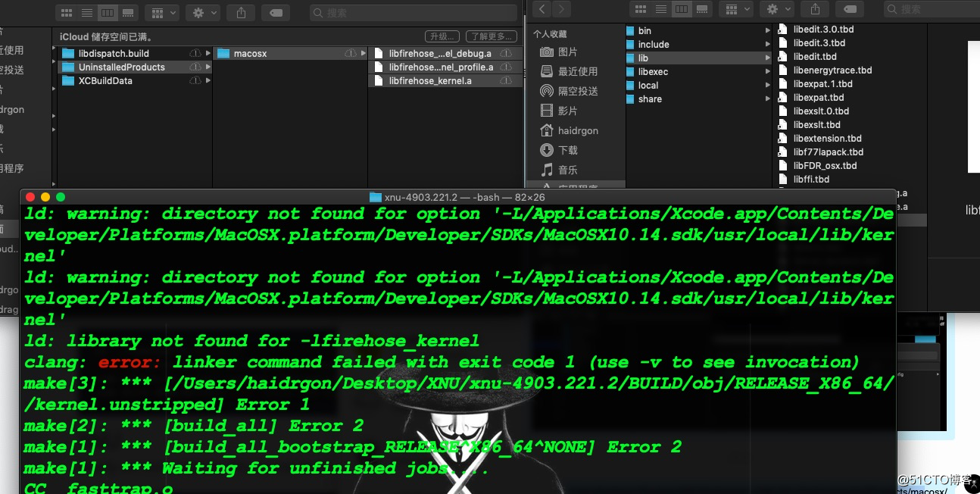Select column view in left Finder window
980x494 pixels.
click(108, 12)
